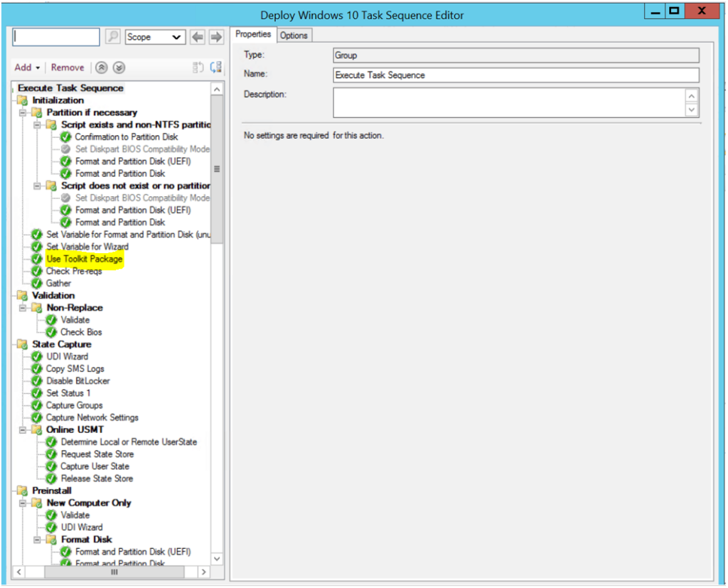Image resolution: width=728 pixels, height=588 pixels.
Task: Click the tree vertical scrollbar thumb
Action: 217,169
